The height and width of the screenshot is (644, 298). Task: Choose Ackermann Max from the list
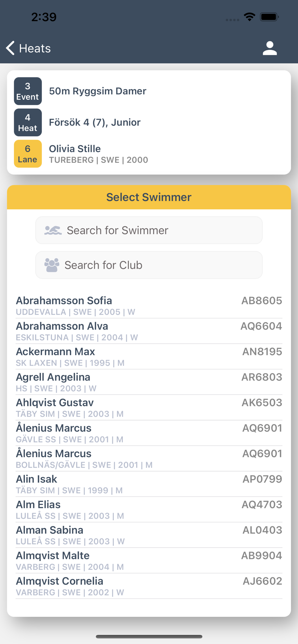tap(149, 356)
